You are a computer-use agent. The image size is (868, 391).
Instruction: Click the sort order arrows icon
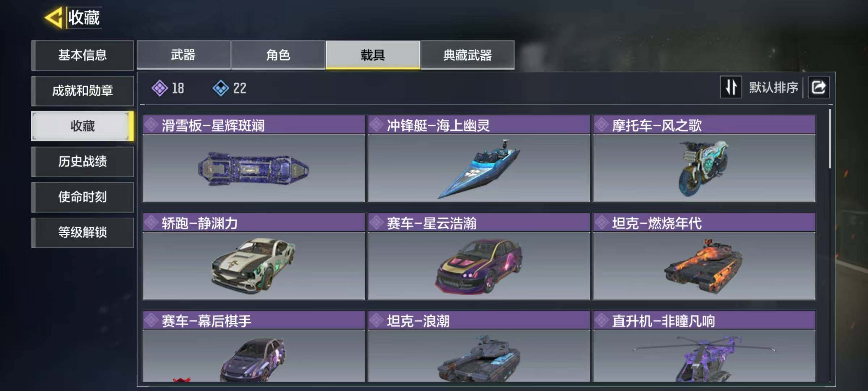(x=731, y=87)
